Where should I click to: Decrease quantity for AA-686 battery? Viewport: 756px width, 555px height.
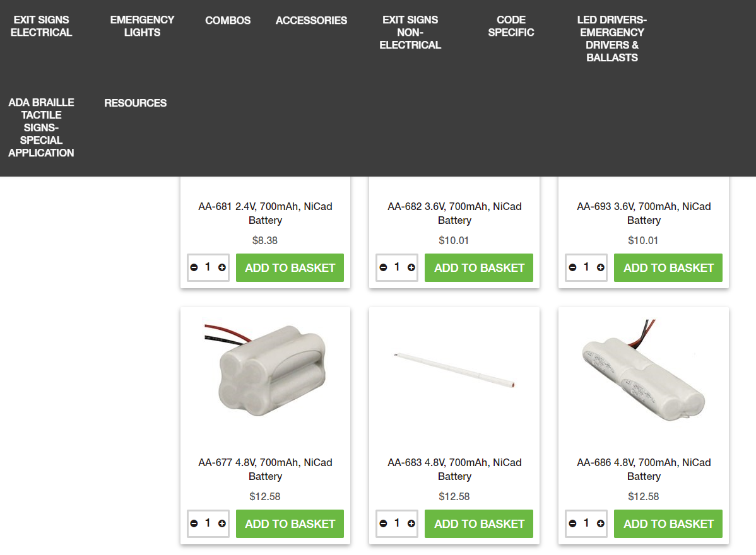tap(572, 523)
